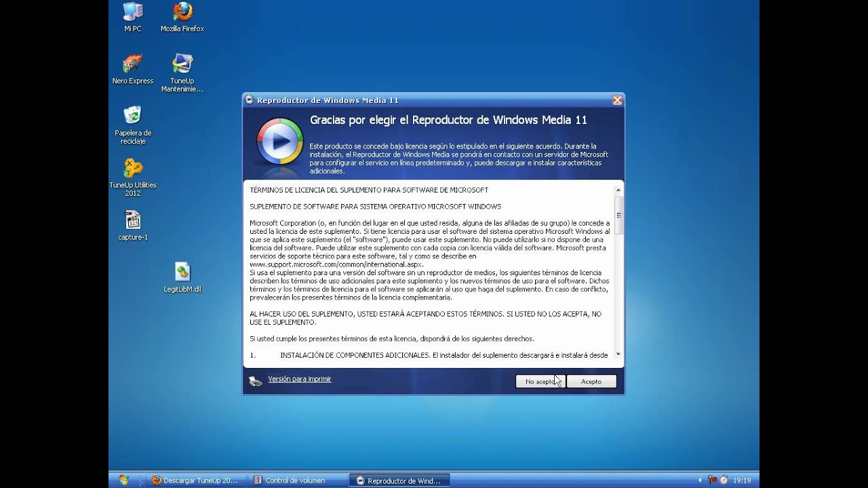This screenshot has height=488, width=868.
Task: Click the No acepto button
Action: tap(540, 382)
